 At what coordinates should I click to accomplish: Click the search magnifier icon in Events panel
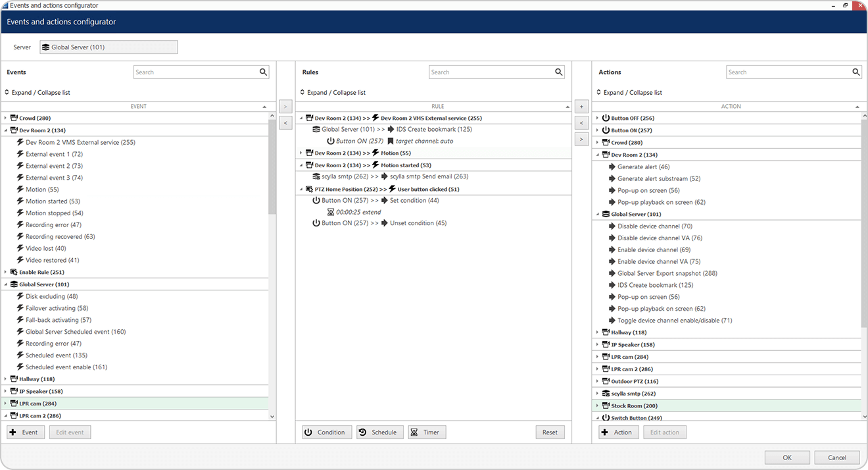263,72
